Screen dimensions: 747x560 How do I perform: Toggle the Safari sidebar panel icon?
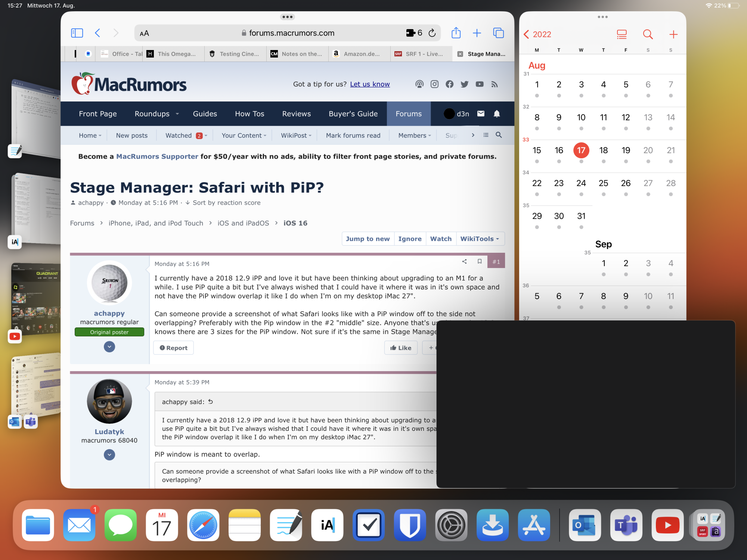77,33
